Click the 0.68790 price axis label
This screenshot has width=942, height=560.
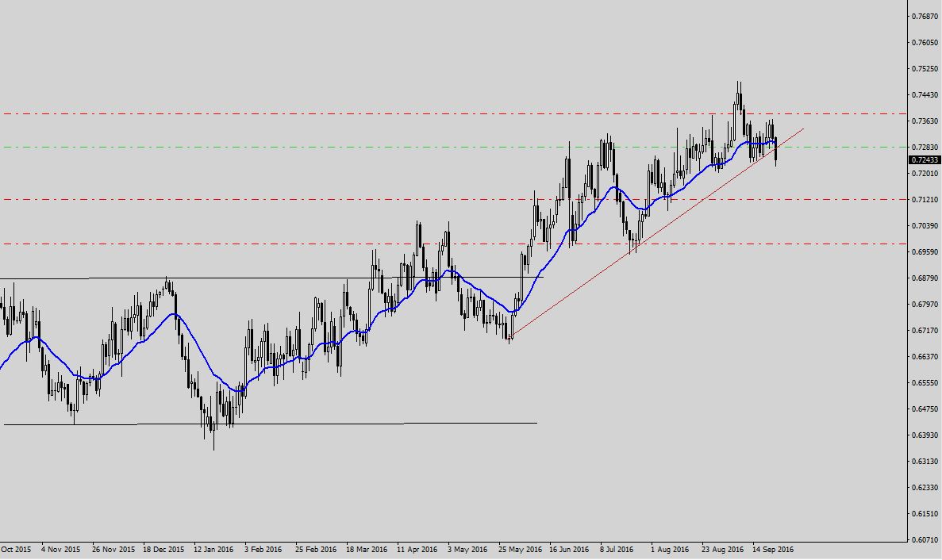pos(925,278)
